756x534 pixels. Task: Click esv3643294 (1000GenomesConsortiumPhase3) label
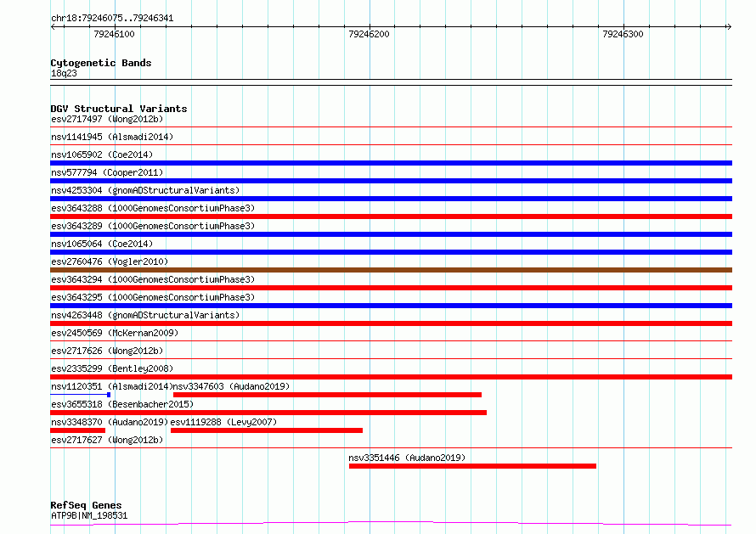[153, 279]
